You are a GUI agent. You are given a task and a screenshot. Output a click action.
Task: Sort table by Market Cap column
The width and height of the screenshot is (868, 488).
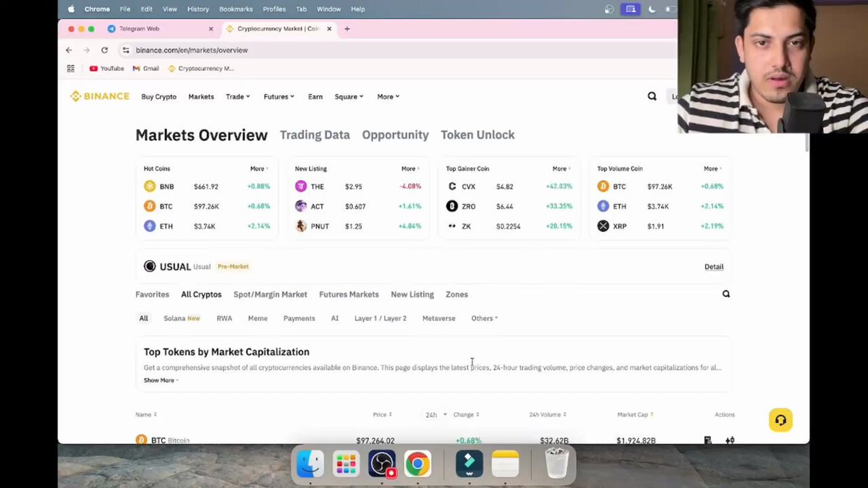click(x=635, y=415)
